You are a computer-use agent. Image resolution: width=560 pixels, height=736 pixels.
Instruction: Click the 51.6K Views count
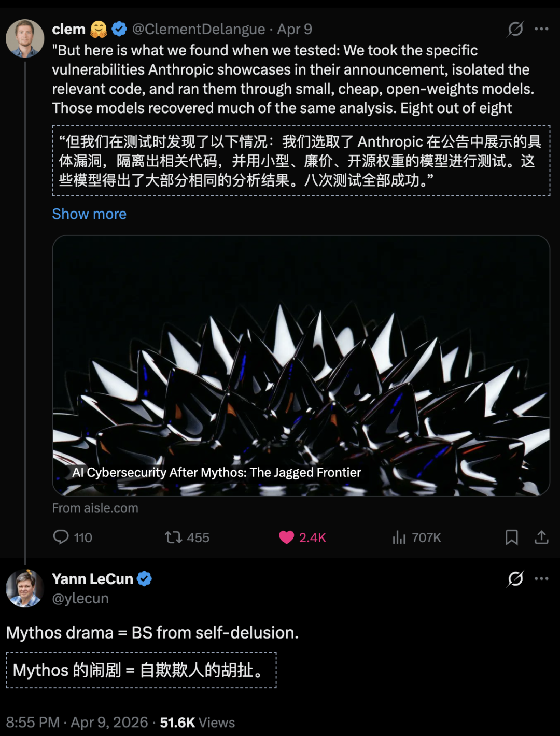click(197, 723)
